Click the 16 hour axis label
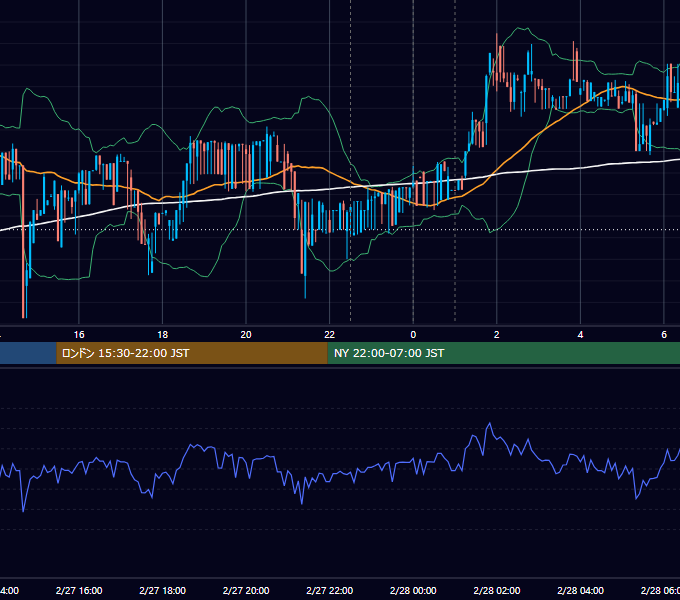 pos(79,335)
